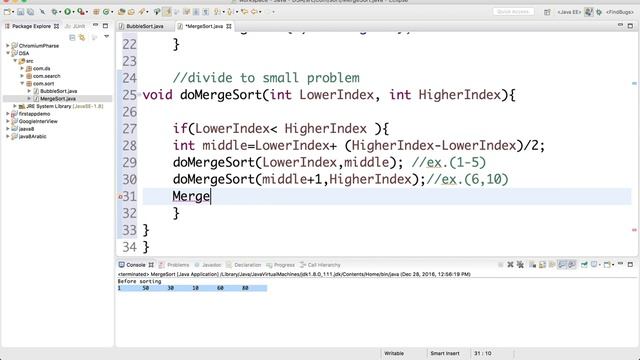Click the Previous Annotation toolbar icon
640x360 pixels.
(x=230, y=12)
